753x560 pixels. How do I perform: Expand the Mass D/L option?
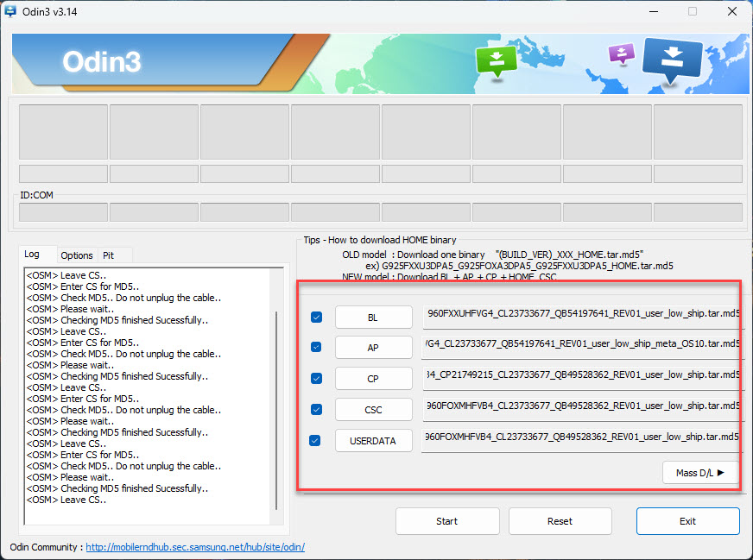pyautogui.click(x=699, y=473)
